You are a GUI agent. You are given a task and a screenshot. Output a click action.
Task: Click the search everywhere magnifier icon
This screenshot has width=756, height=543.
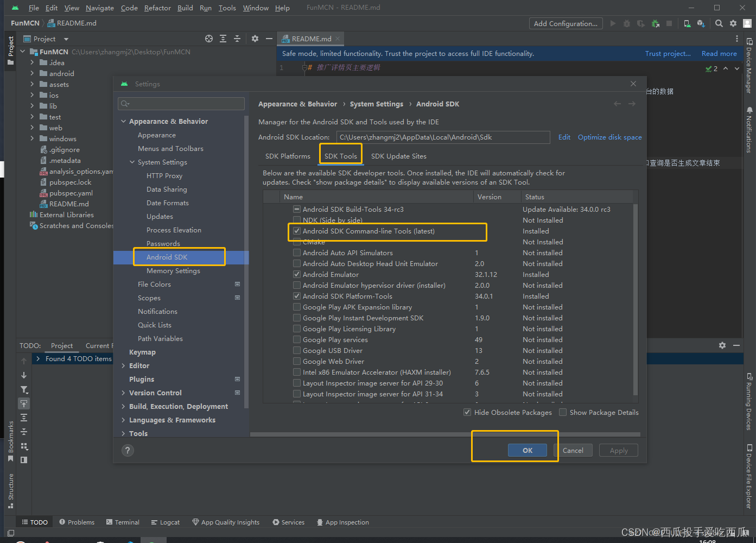[719, 23]
